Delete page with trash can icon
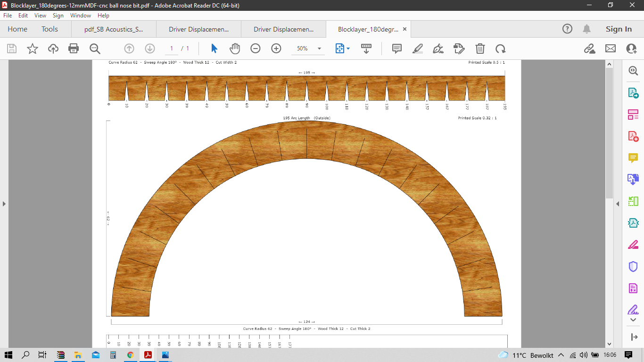Viewport: 644px width, 362px height. pos(480,49)
